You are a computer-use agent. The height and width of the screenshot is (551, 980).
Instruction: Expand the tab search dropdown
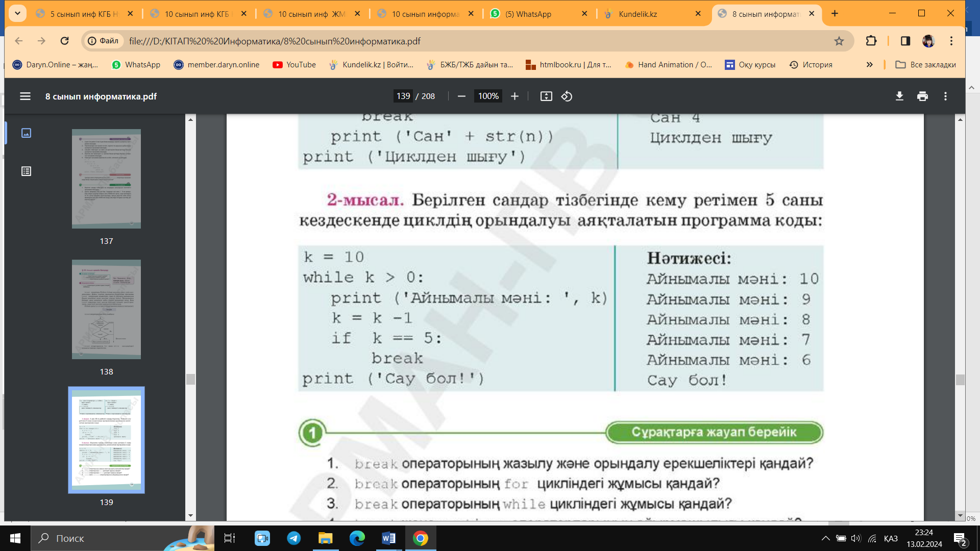(x=17, y=13)
